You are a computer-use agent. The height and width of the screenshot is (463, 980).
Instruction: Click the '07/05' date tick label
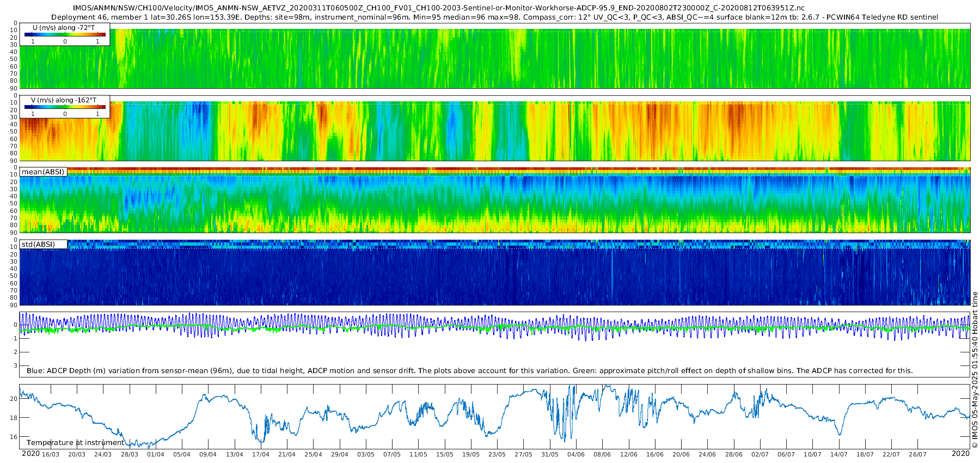pyautogui.click(x=392, y=454)
